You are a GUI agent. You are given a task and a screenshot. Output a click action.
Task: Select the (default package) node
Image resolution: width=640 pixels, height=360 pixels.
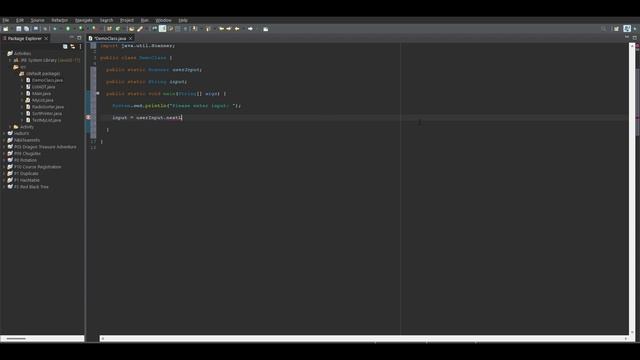click(43, 73)
